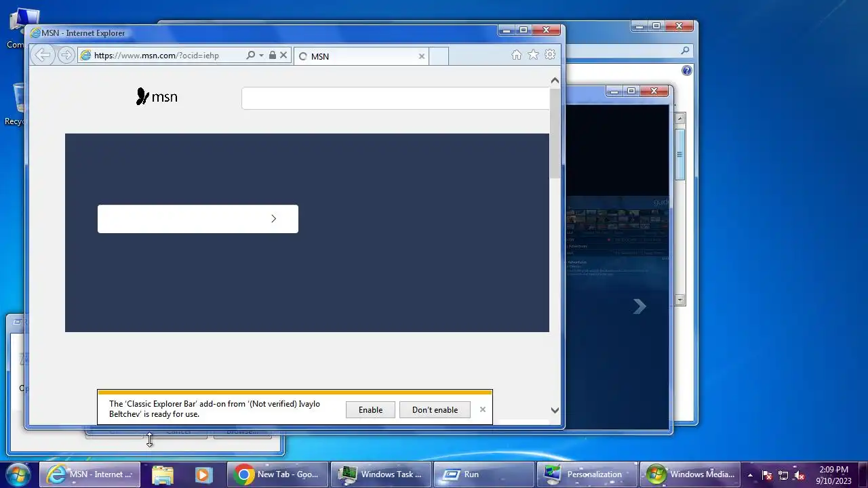
Task: Open the clock showing 2:09 PM
Action: click(833, 475)
